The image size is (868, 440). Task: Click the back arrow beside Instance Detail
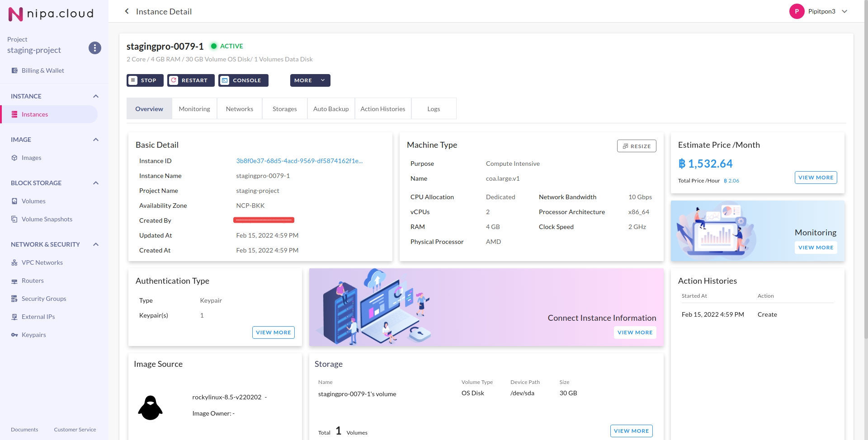[x=127, y=11]
